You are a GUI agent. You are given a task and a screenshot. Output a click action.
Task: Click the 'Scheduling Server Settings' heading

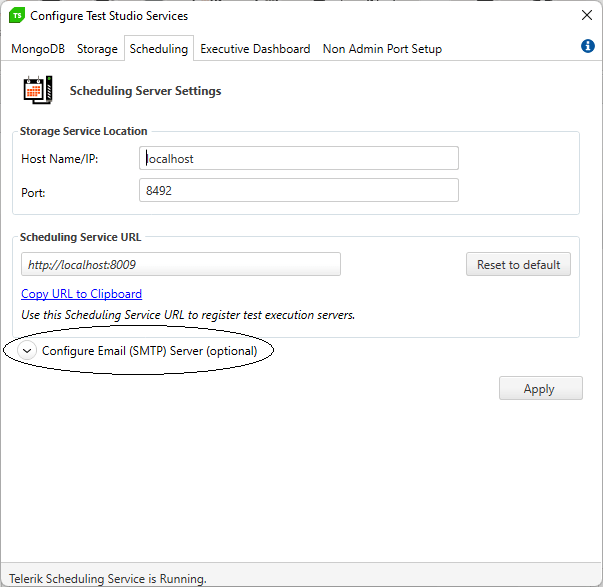145,91
